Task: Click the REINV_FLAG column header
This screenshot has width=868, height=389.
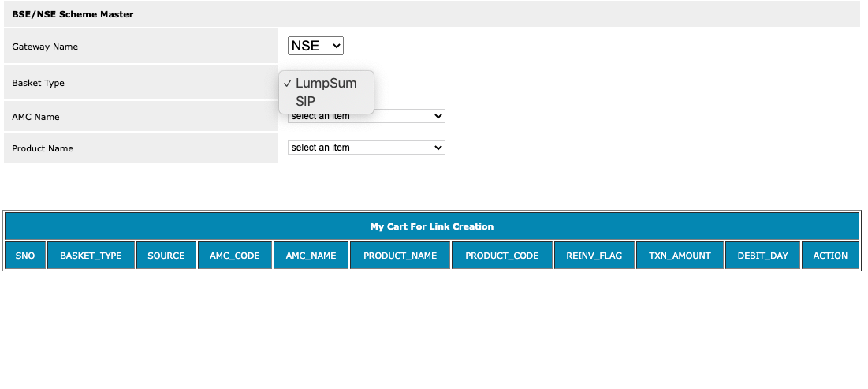Action: tap(594, 256)
